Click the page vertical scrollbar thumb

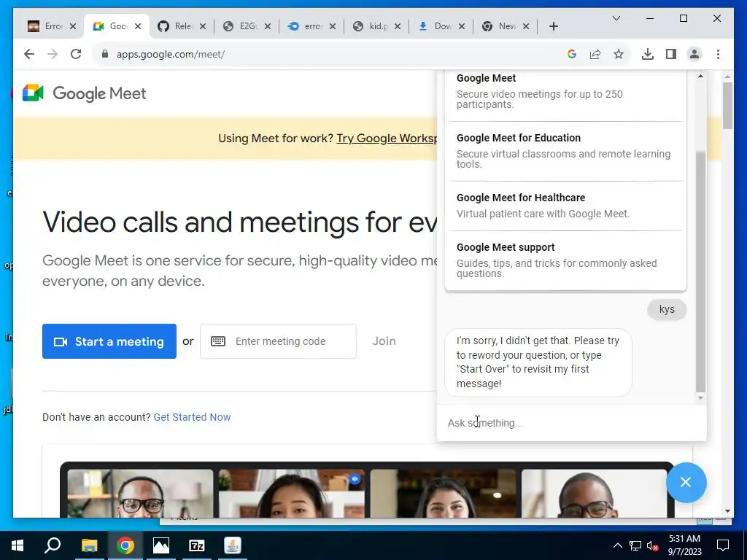click(x=727, y=105)
